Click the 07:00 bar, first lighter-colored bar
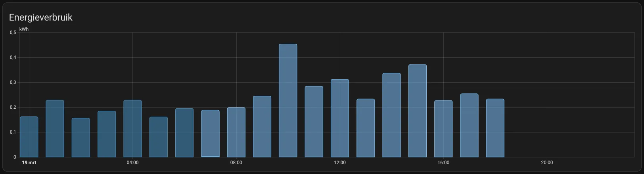This screenshot has height=174, width=644. 210,134
